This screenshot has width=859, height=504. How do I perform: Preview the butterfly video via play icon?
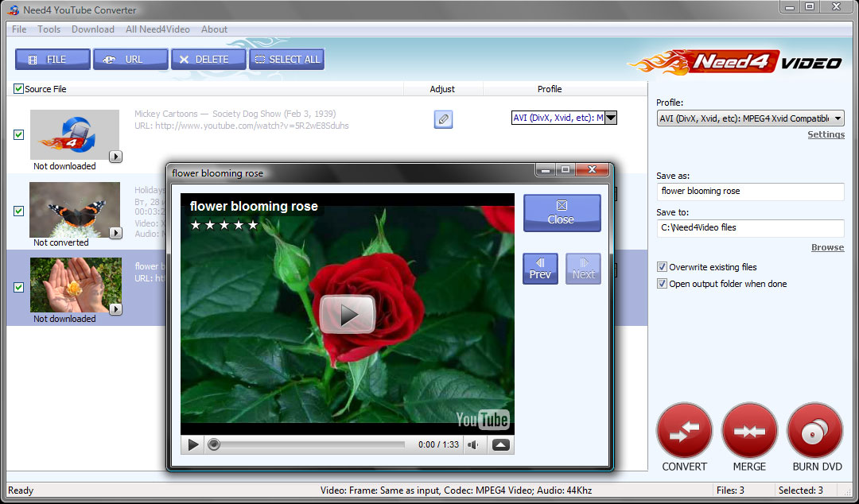[x=115, y=234]
